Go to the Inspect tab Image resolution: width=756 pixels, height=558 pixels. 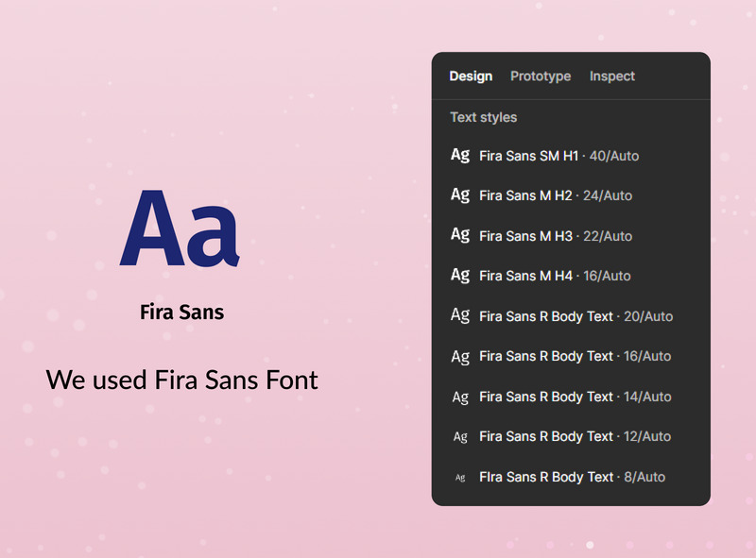[x=612, y=76]
